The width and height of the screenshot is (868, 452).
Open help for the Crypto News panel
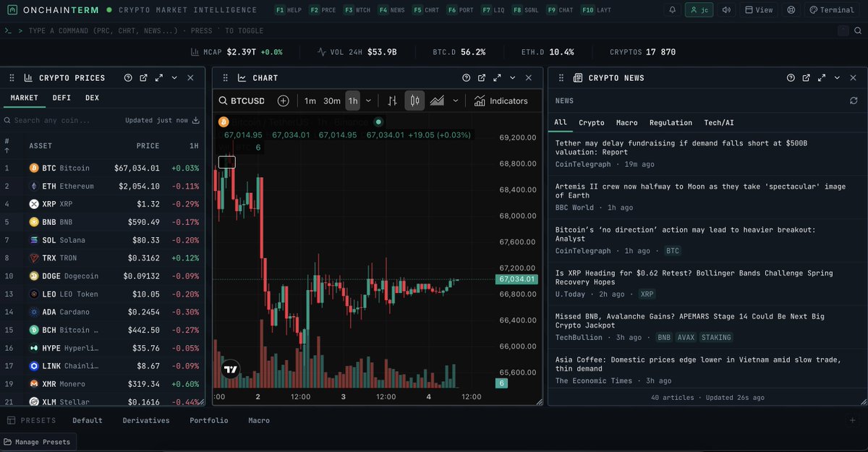pos(791,77)
